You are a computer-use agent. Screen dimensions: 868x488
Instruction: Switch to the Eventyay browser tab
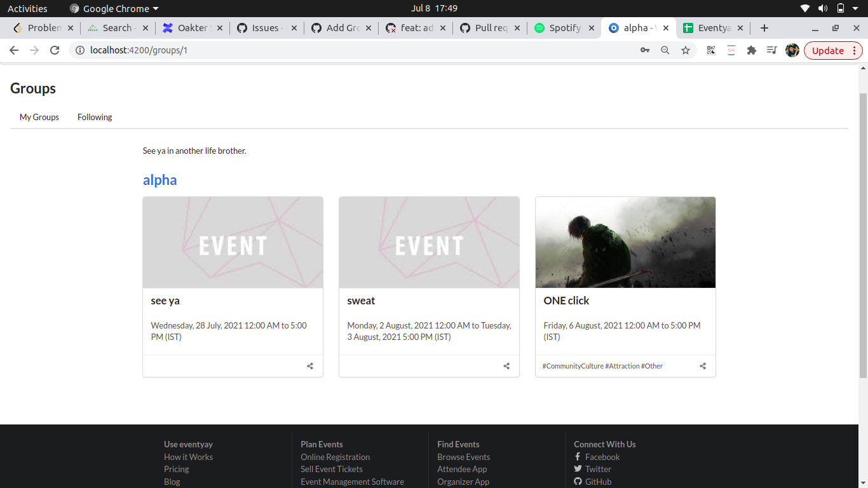tap(714, 28)
